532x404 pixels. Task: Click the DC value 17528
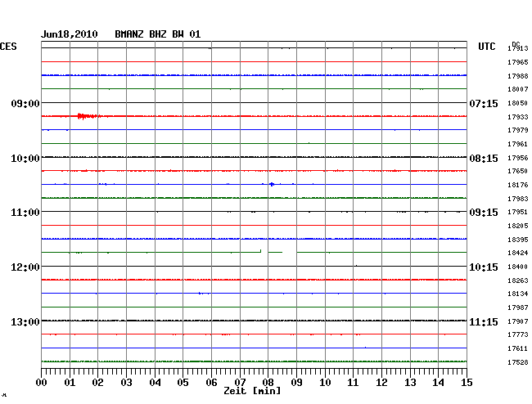click(x=518, y=362)
